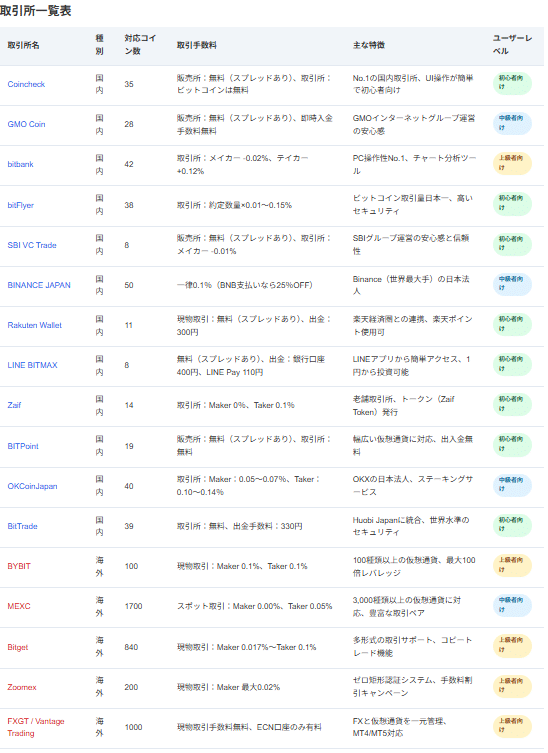The height and width of the screenshot is (753, 548).
Task: Click the blue level badge in GMO Coin row
Action: point(512,123)
